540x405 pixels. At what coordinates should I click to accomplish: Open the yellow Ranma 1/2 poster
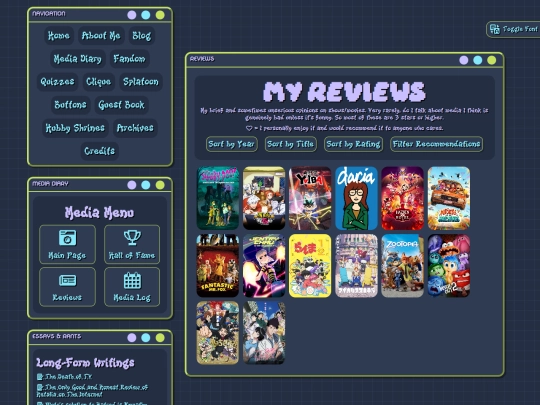coord(310,266)
